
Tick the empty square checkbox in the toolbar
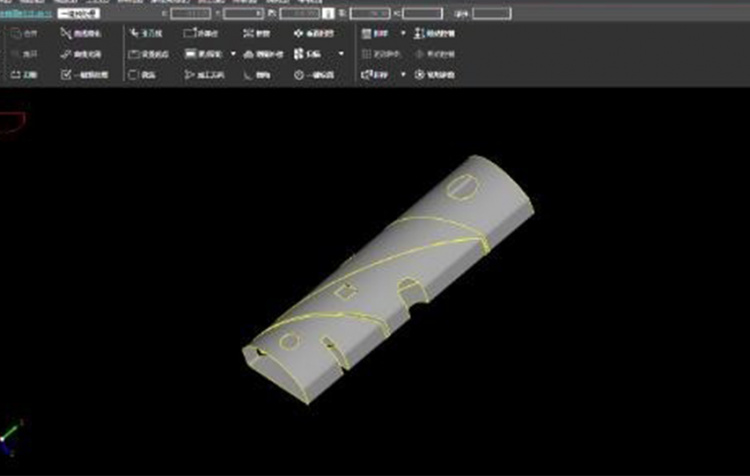[133, 75]
